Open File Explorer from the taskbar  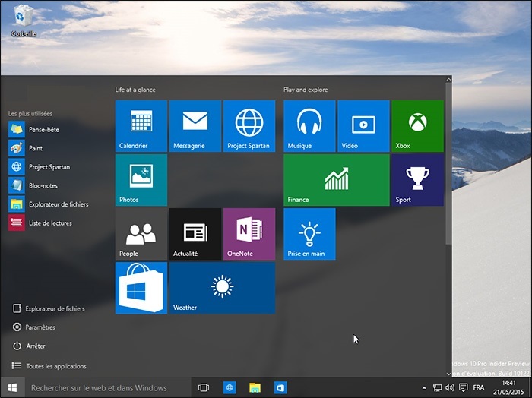[x=255, y=387]
